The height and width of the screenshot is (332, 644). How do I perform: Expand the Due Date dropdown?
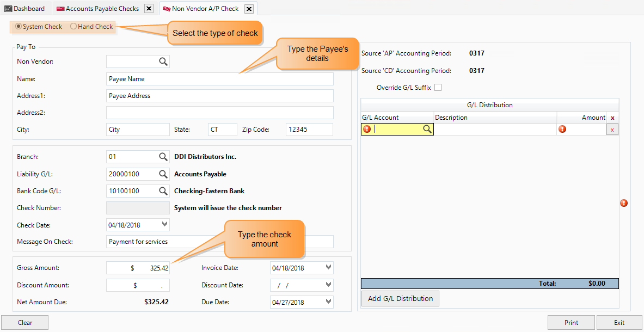pos(328,302)
